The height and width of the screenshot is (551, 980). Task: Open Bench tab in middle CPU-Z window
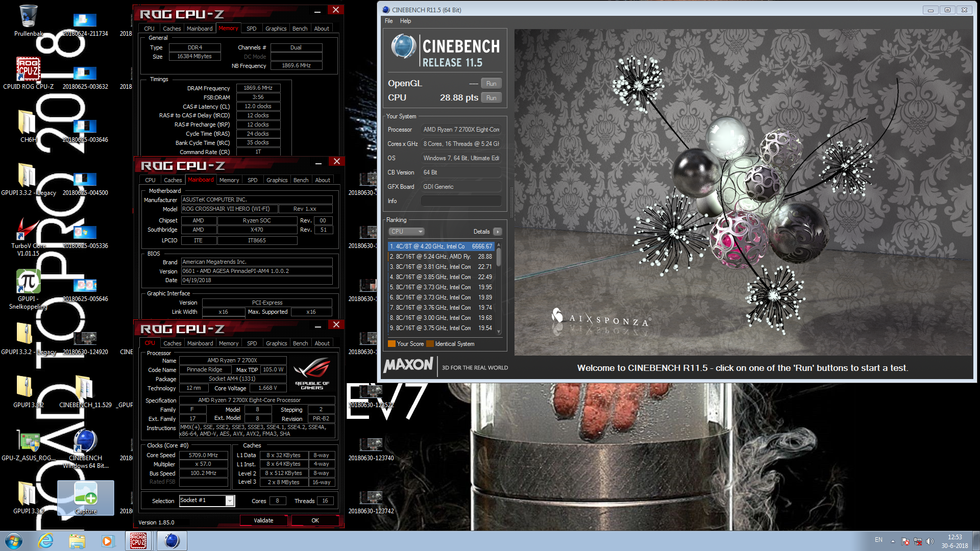tap(301, 180)
